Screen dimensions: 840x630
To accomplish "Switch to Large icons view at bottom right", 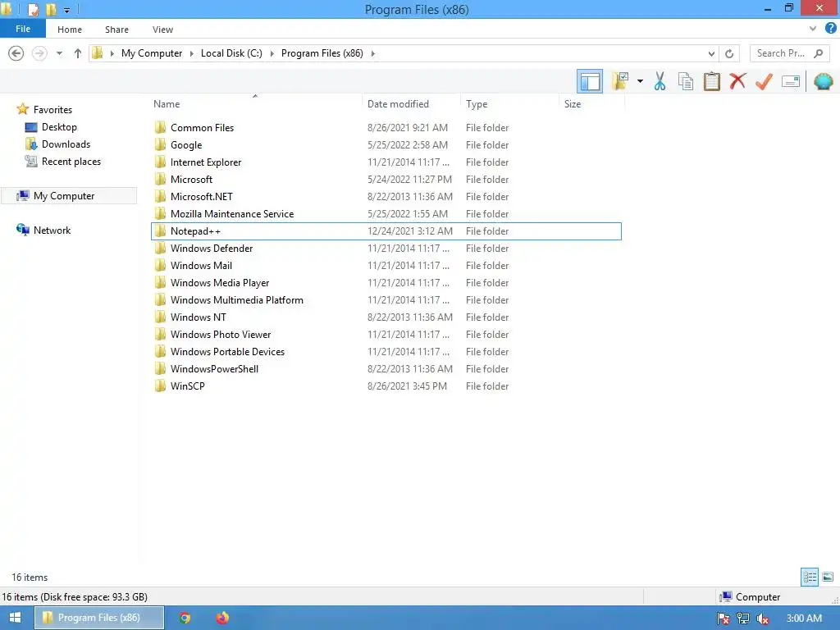I will coord(828,577).
